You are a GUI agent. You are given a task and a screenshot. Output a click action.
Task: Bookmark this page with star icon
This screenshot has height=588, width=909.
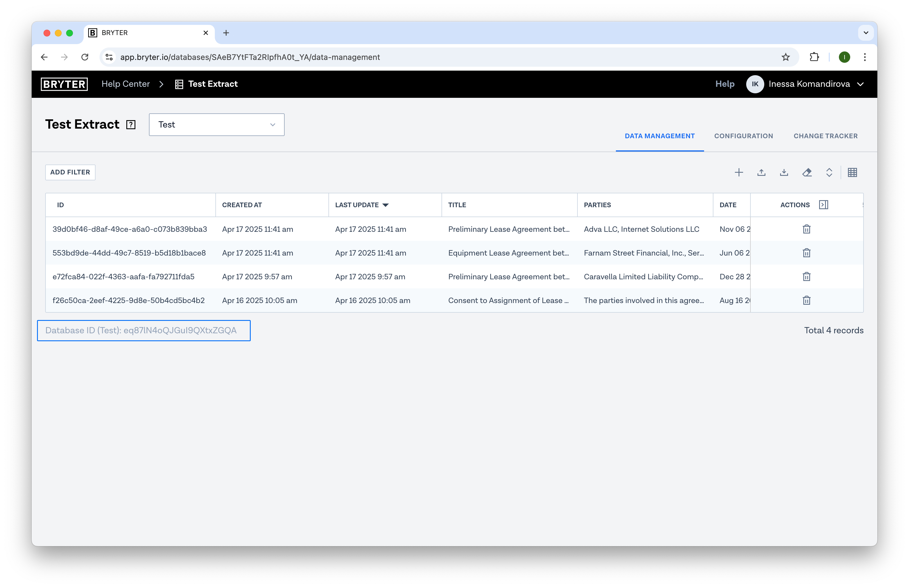pos(785,57)
